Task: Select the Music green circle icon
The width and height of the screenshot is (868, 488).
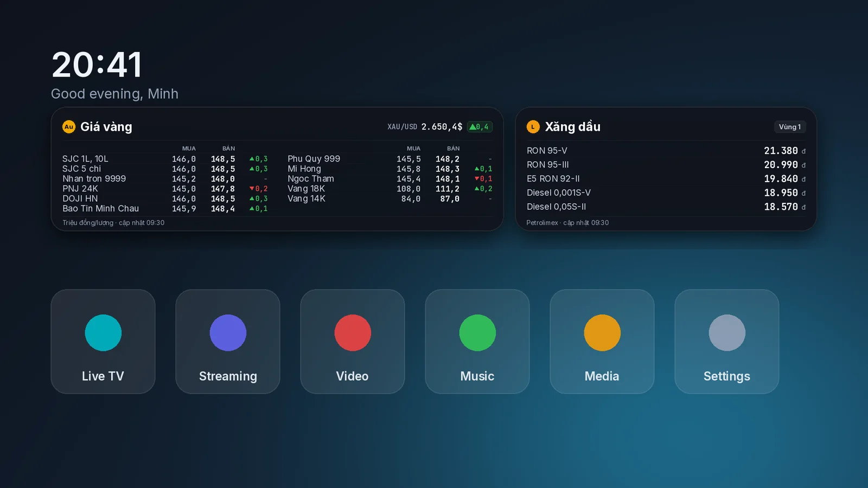Action: click(x=477, y=333)
